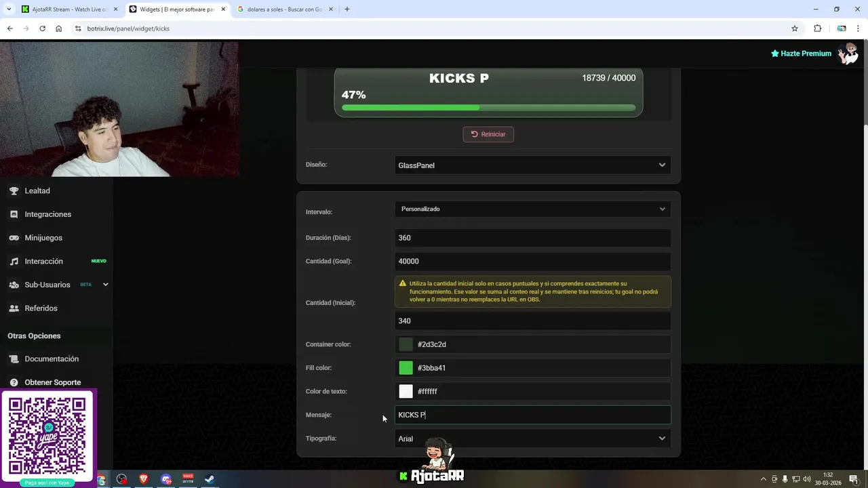This screenshot has width=868, height=488.
Task: Click the Integraciones icon in sidebar
Action: (x=14, y=214)
